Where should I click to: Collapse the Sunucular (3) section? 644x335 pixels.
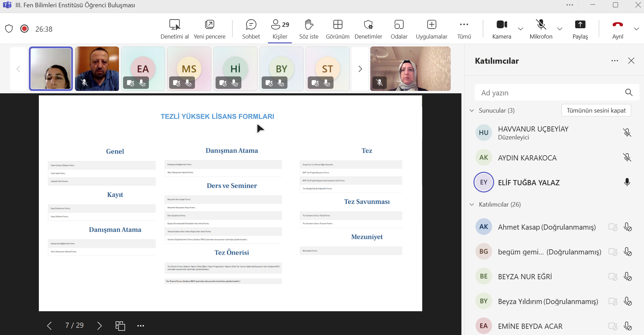472,111
